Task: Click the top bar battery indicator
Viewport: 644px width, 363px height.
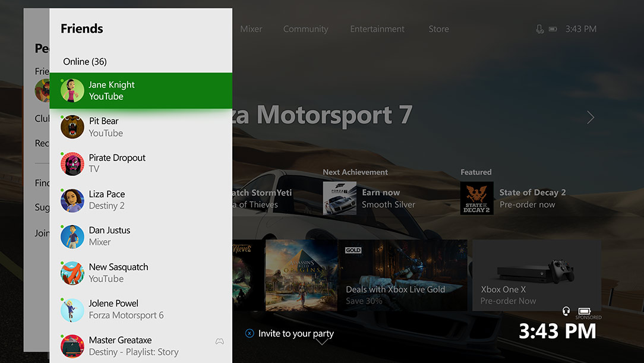Action: click(553, 29)
